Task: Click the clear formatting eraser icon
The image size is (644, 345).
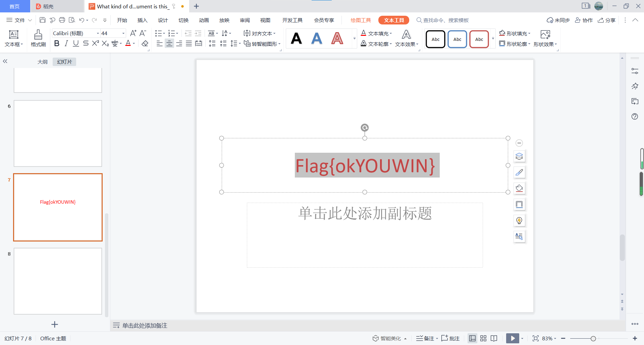Action: click(145, 44)
